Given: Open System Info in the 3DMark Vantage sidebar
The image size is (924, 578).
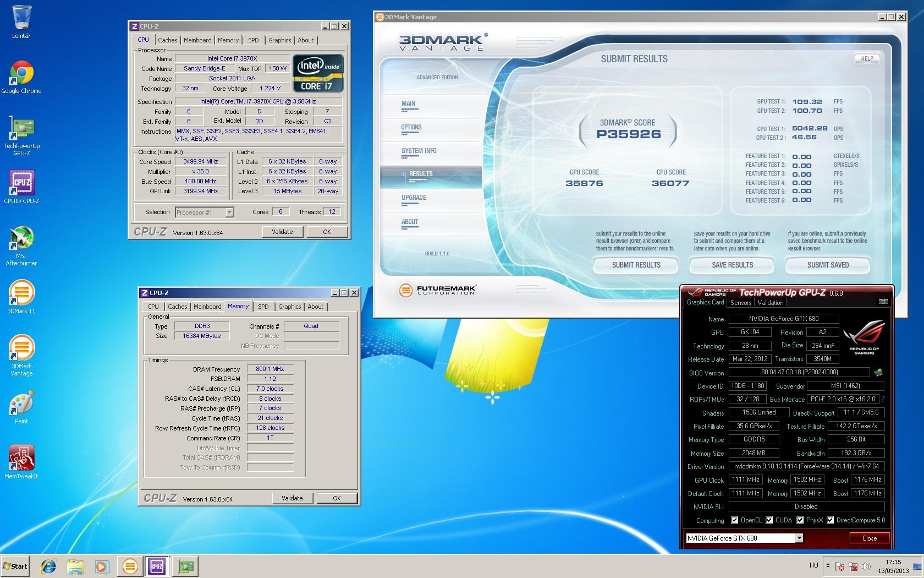Looking at the screenshot, I should pos(419,151).
